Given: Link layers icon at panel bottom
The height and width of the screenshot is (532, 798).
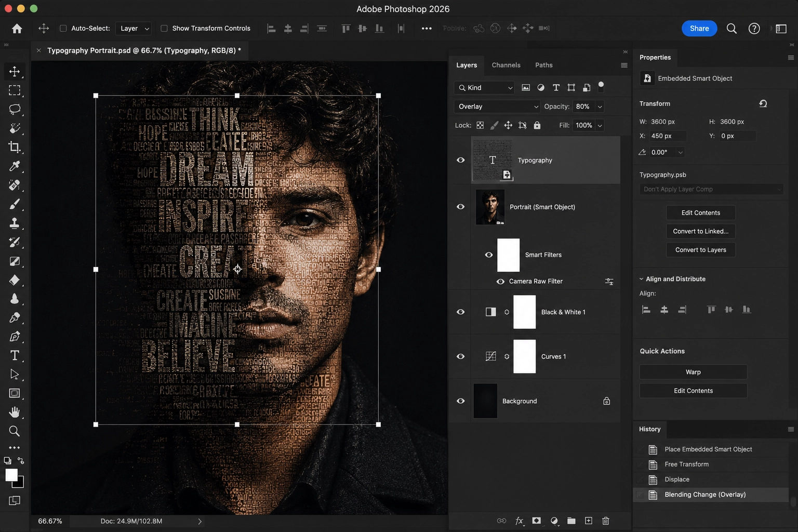Looking at the screenshot, I should coord(501,521).
